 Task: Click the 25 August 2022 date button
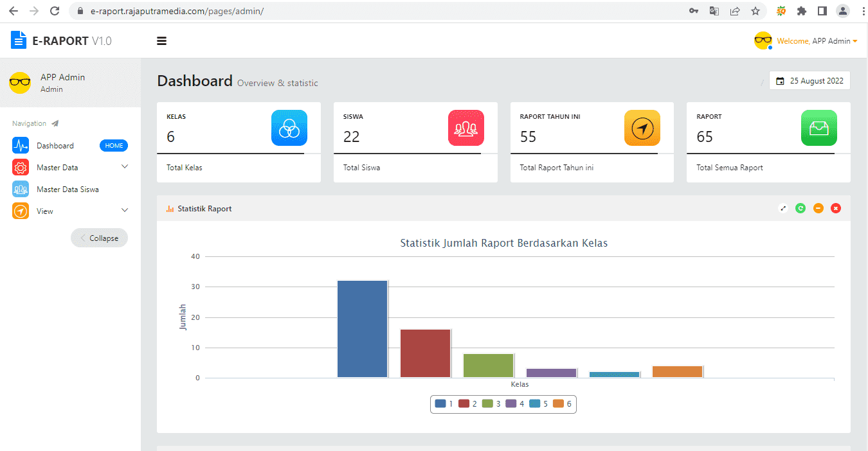[809, 81]
